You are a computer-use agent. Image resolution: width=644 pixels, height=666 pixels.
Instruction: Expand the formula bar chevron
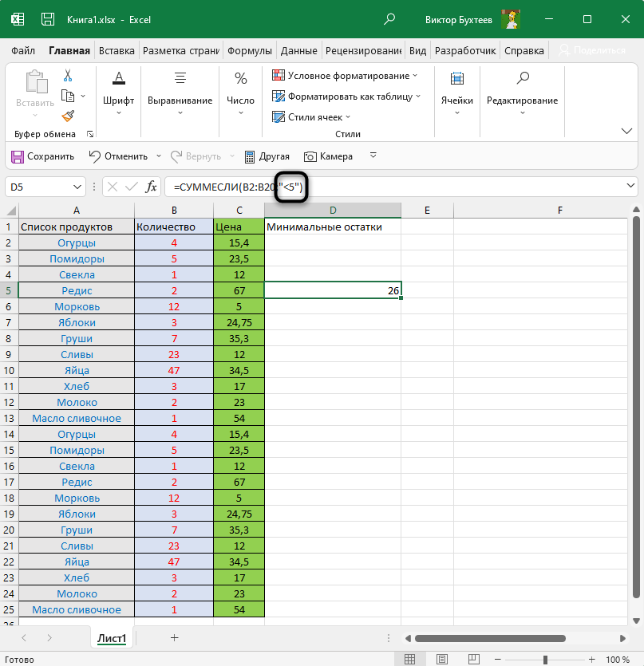pyautogui.click(x=631, y=187)
